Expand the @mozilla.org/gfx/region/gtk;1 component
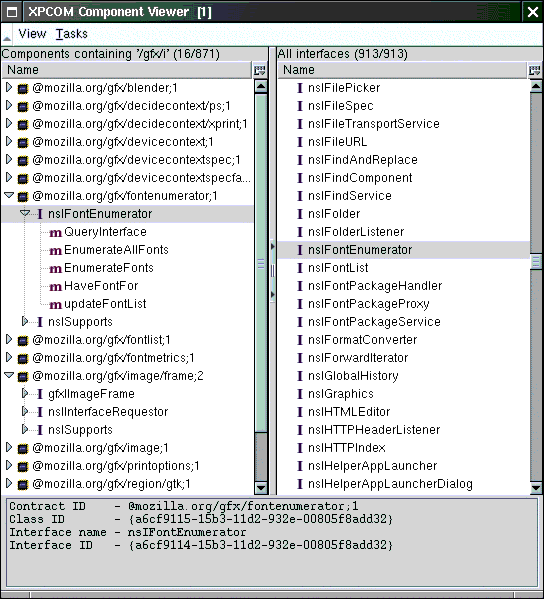 pyautogui.click(x=9, y=484)
